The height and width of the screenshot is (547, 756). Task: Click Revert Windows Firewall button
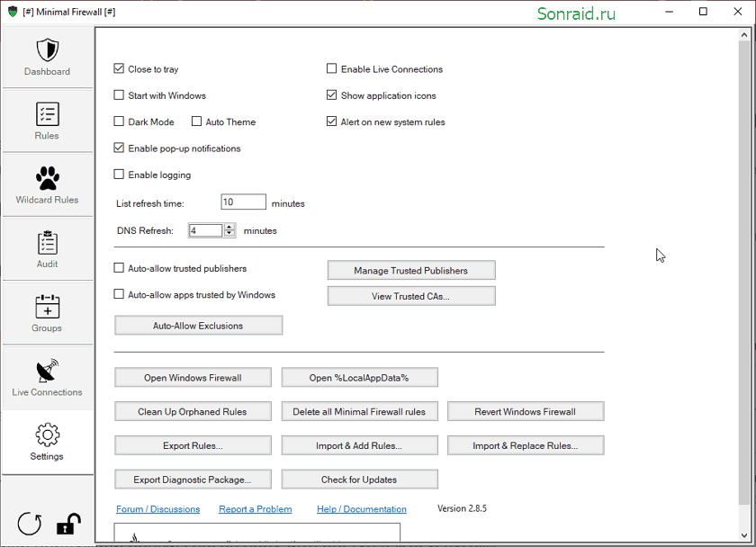click(x=526, y=411)
